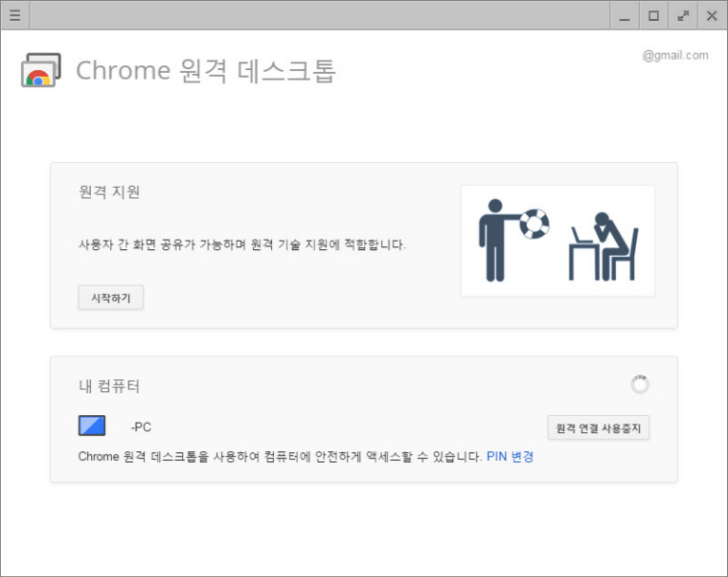
Task: Click the 내 컴퓨터 heading
Action: (x=109, y=385)
